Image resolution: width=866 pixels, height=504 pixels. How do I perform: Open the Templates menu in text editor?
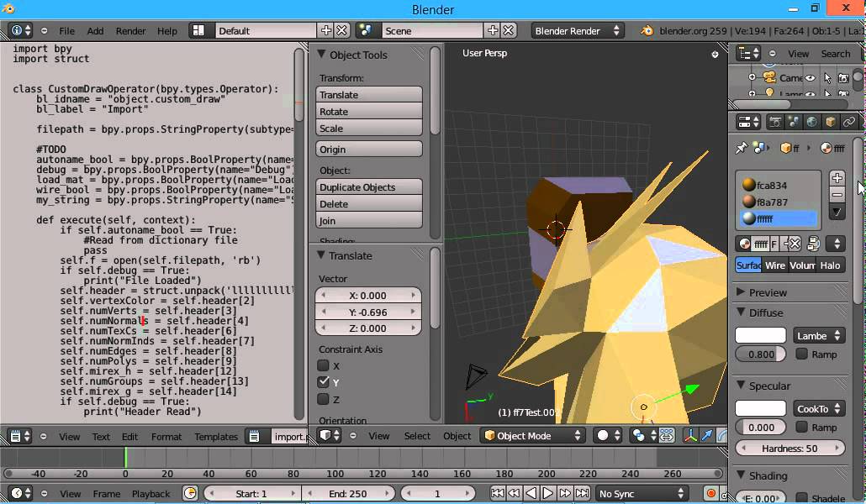coord(216,436)
